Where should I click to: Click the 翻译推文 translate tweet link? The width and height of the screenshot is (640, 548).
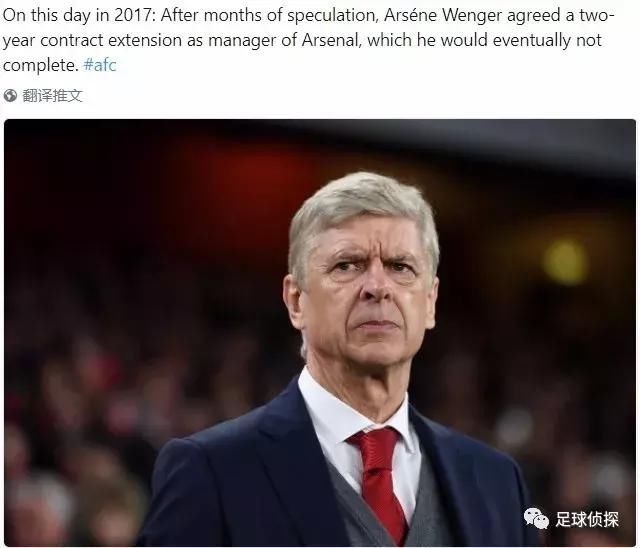pyautogui.click(x=53, y=96)
